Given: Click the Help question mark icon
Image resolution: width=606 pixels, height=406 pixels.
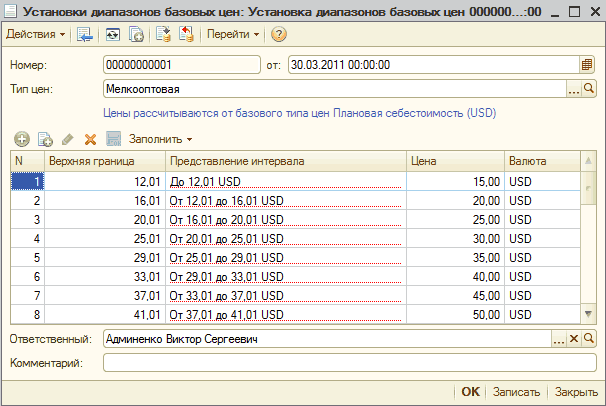Looking at the screenshot, I should (x=278, y=35).
